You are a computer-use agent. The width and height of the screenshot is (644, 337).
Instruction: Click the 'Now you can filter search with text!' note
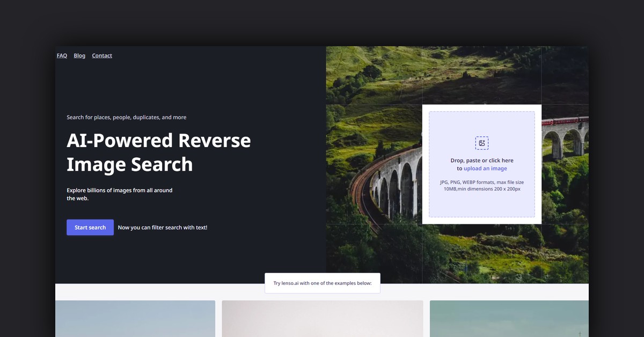tap(163, 228)
